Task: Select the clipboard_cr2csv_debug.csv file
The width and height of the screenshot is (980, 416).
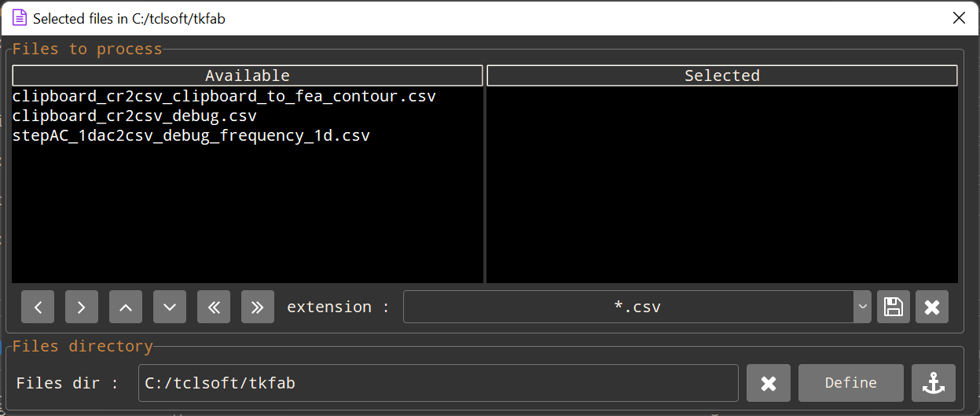Action: (134, 116)
